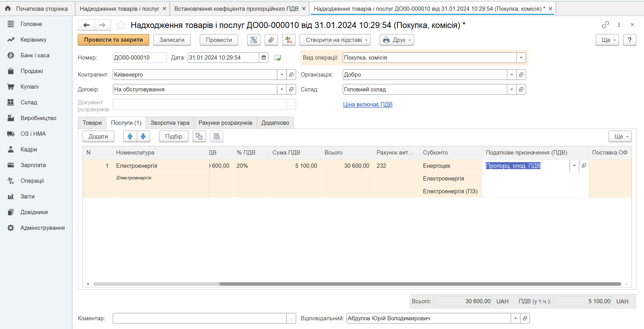Show document postings Дт/Кт icon
The image size is (644, 329).
[x=289, y=40]
